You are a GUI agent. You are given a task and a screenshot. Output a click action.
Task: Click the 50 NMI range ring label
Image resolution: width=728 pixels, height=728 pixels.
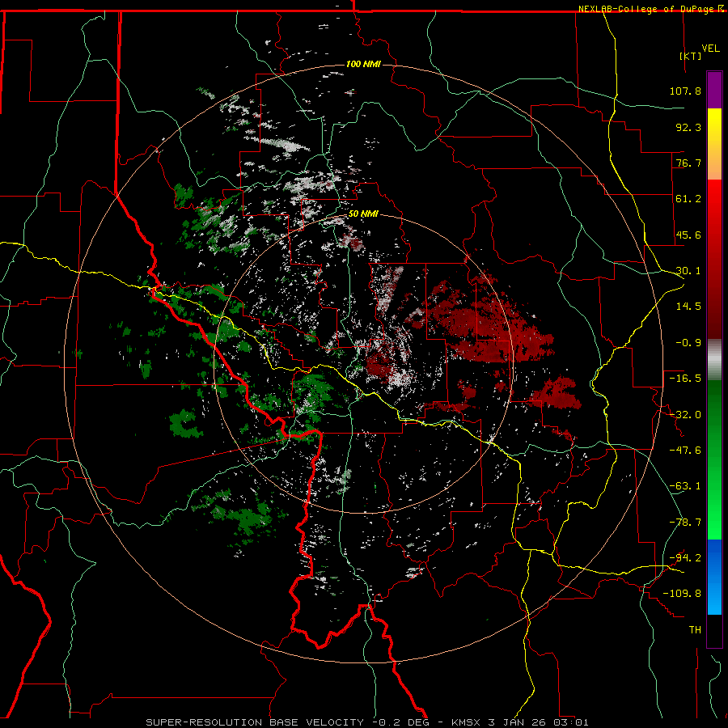point(363,214)
